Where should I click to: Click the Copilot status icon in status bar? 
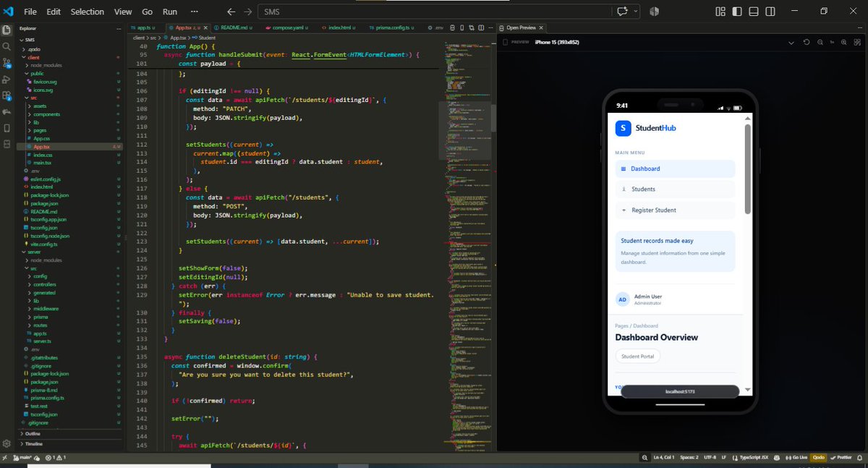[x=776, y=457]
